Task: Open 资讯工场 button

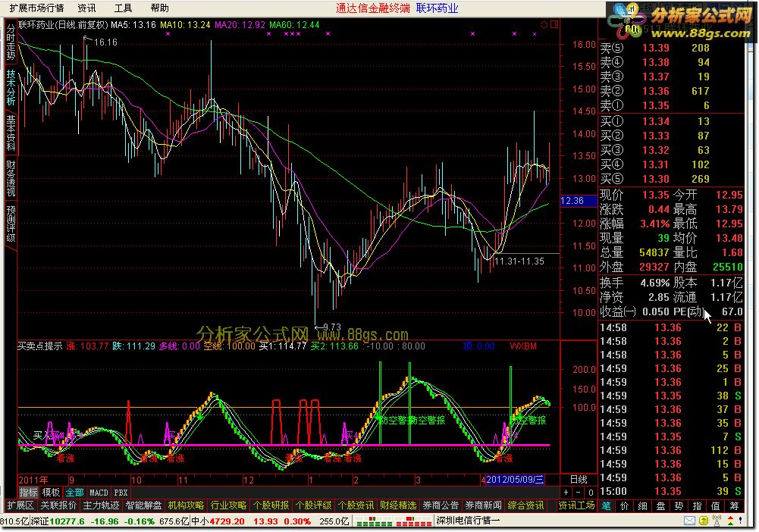Action: coord(576,505)
